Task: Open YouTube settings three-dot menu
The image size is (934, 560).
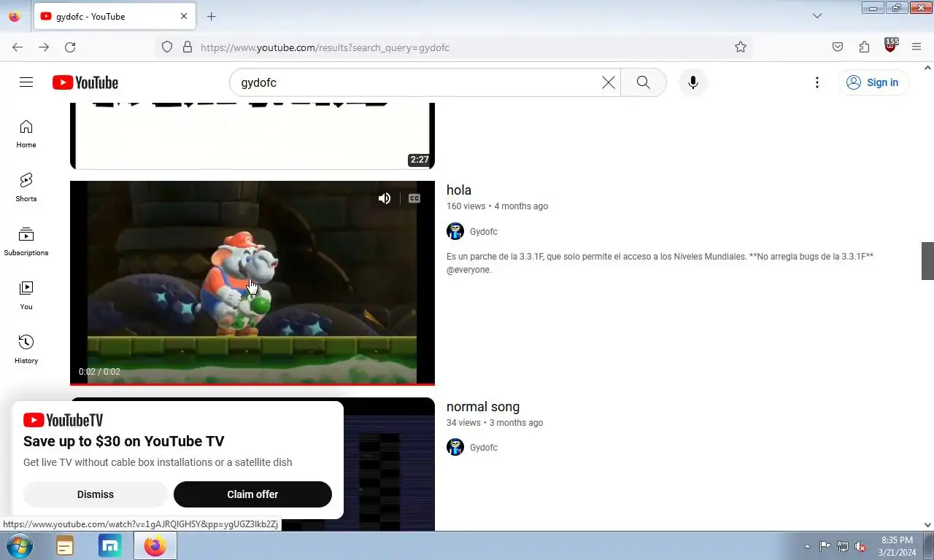Action: tap(817, 82)
